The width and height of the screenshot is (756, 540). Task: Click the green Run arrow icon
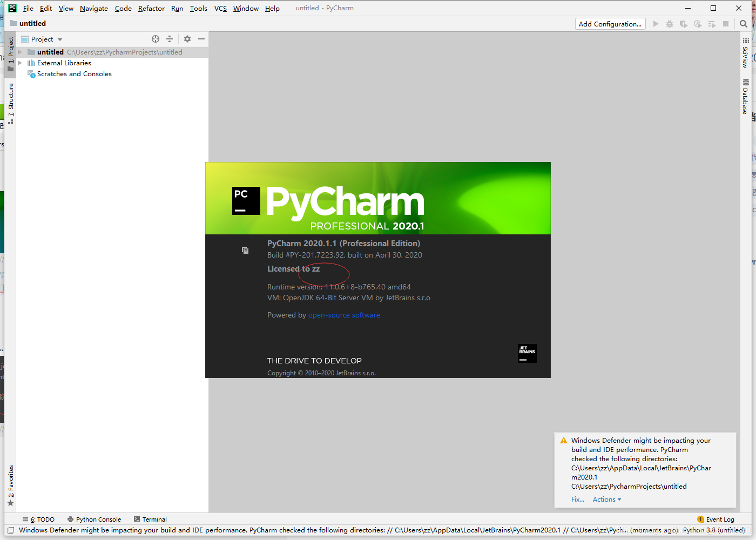(x=656, y=24)
